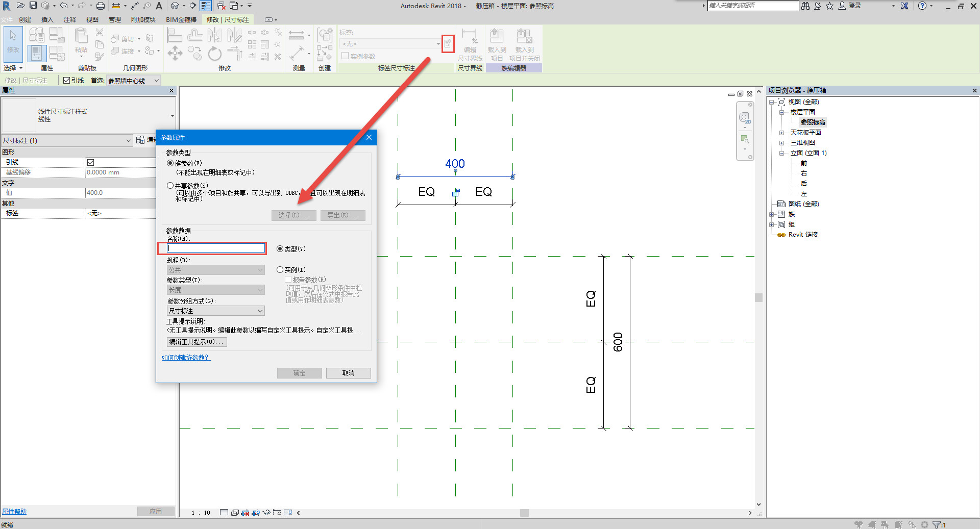This screenshot has height=529, width=980.
Task: Click the Align tool in Modify panel
Action: (x=175, y=35)
